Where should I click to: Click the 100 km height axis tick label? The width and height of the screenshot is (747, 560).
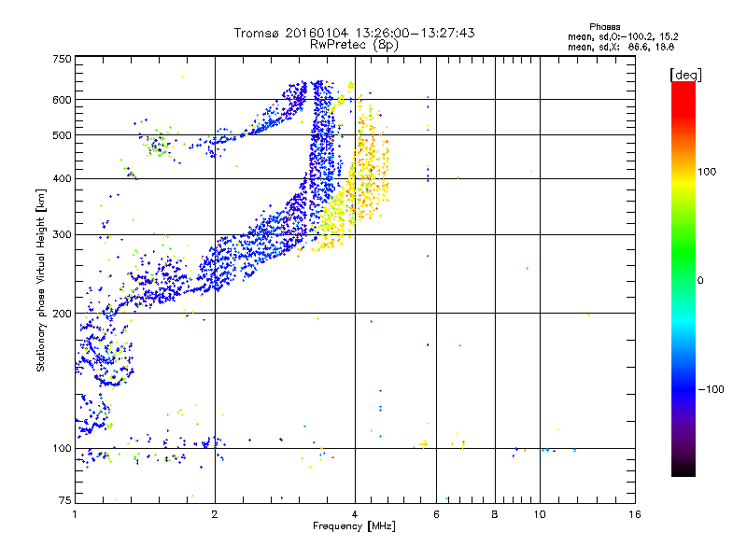point(62,448)
